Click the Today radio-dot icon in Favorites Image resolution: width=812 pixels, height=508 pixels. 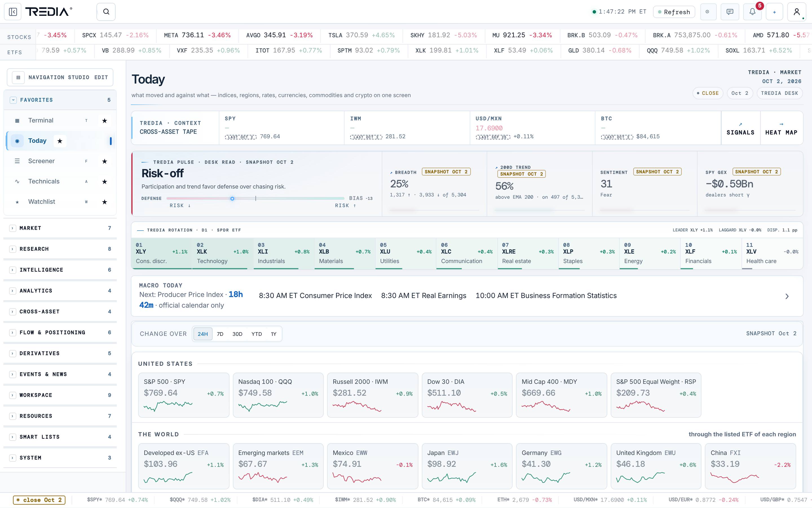[17, 141]
